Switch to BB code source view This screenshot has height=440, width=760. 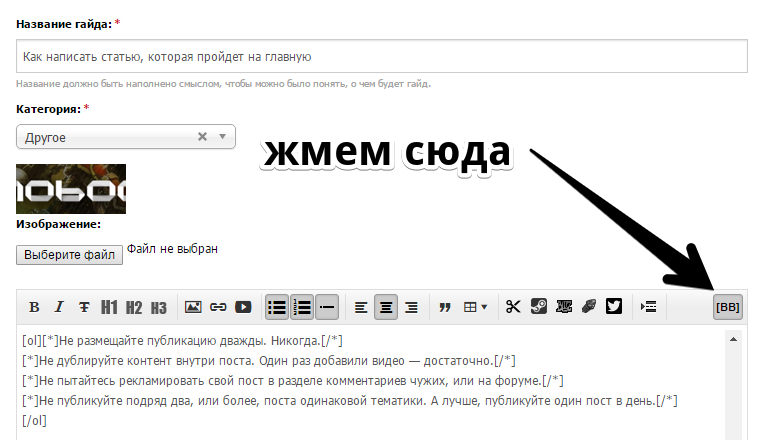[x=727, y=307]
